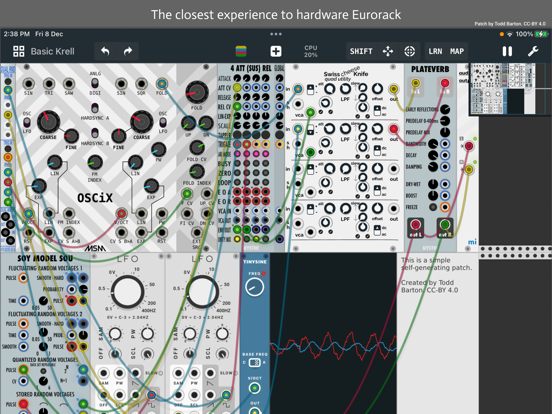Viewport: 552px width, 414px height.
Task: Click Swiss Knife second row red out jack
Action: point(394,129)
